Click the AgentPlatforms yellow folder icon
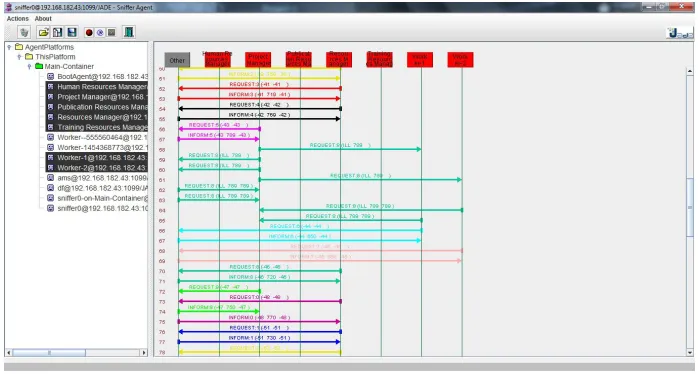698x374 pixels. coord(19,47)
